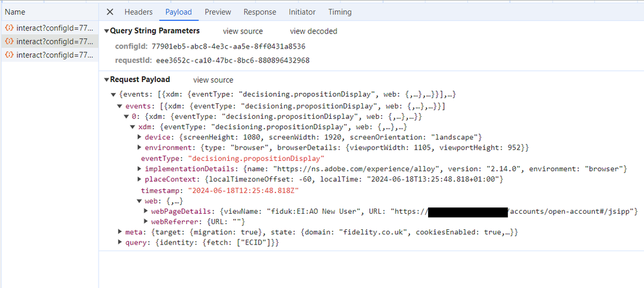This screenshot has width=644, height=288.
Task: Select the third interact request in list
Action: [49, 56]
